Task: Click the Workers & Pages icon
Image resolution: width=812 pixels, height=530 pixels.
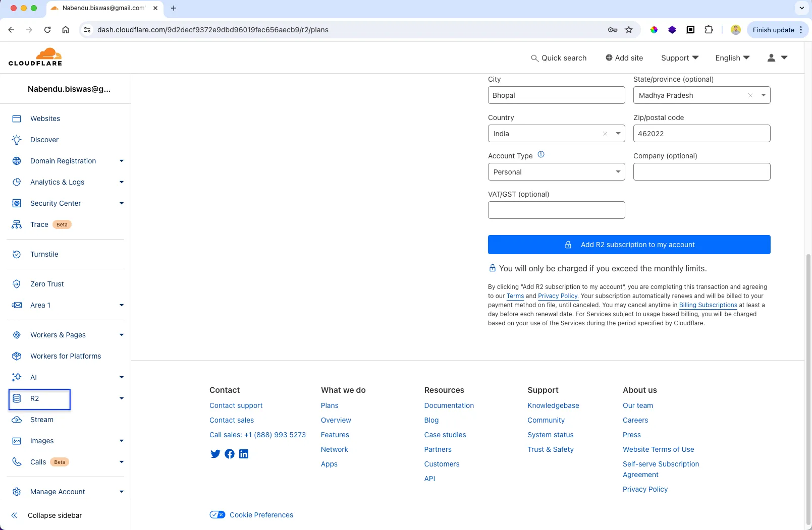Action: (x=17, y=335)
